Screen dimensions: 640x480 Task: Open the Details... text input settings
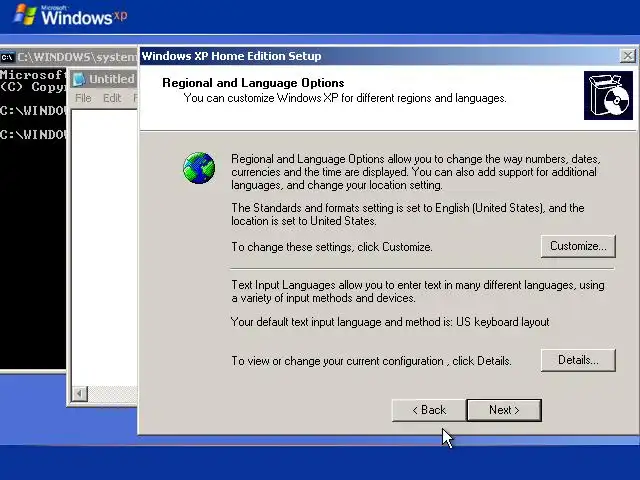[578, 360]
